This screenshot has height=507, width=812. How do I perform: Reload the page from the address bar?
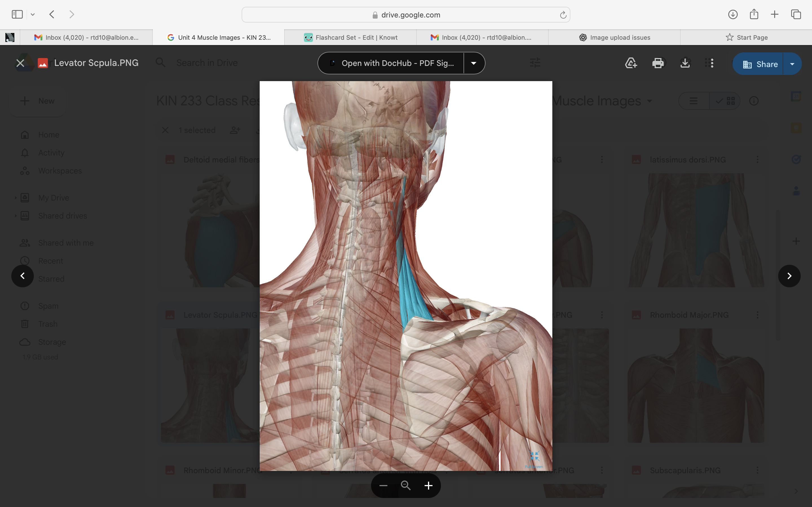point(563,14)
